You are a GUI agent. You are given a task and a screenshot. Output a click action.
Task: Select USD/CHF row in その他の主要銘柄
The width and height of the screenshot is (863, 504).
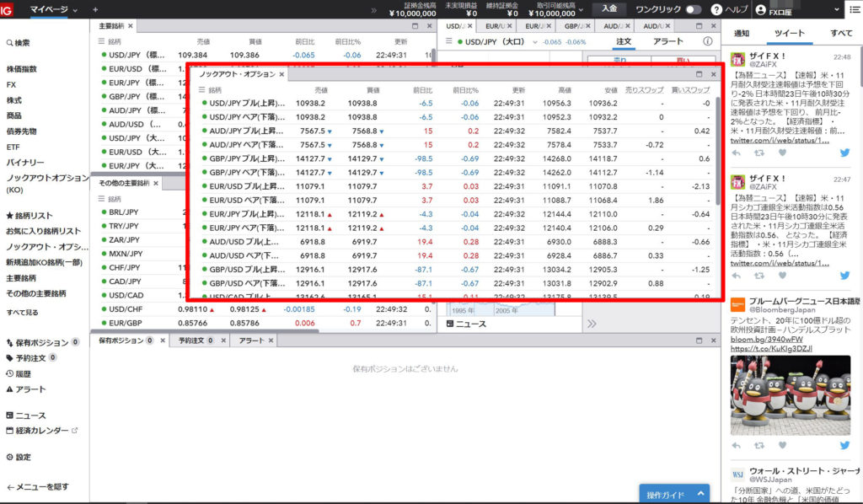(x=263, y=309)
